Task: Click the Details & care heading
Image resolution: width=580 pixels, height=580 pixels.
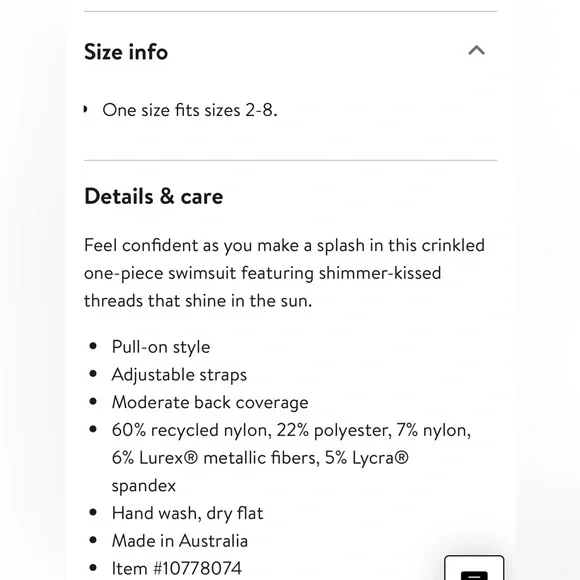Action: pyautogui.click(x=154, y=196)
